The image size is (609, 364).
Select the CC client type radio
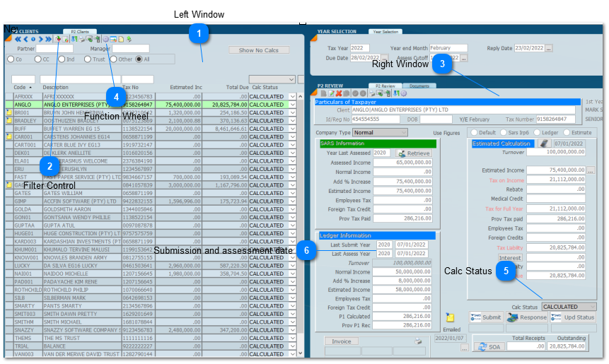pos(37,59)
